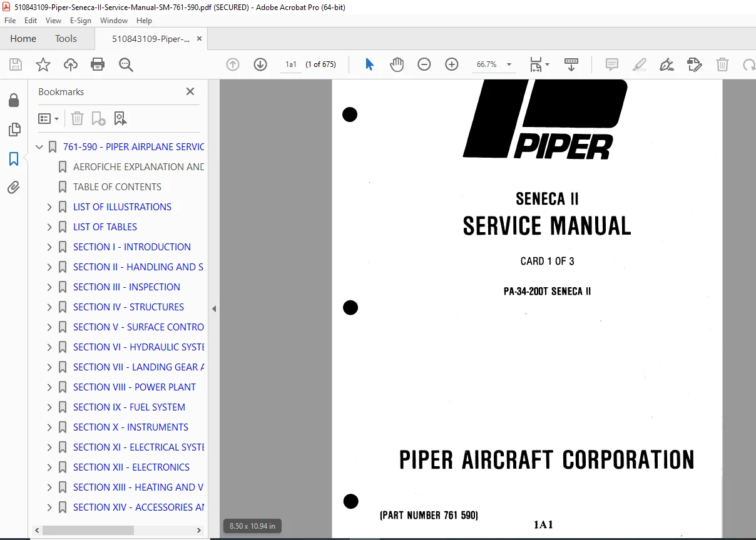Jump to SECTION IX - FUEL SYSTEM
The width and height of the screenshot is (756, 540).
pos(129,407)
